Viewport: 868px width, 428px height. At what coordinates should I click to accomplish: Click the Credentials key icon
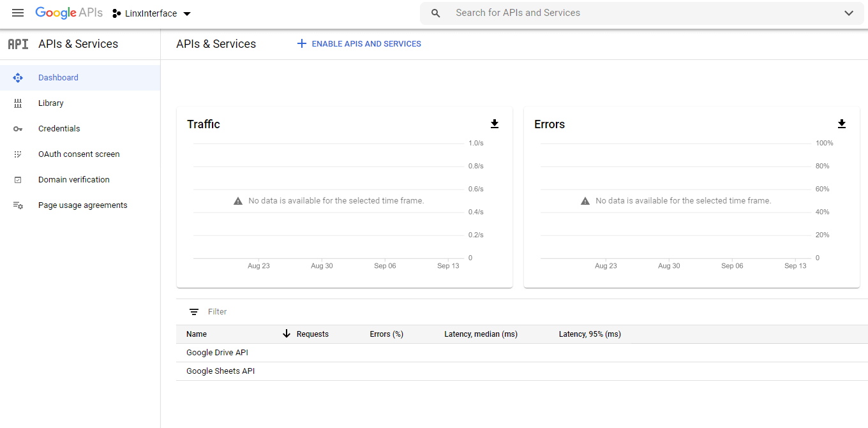[18, 129]
